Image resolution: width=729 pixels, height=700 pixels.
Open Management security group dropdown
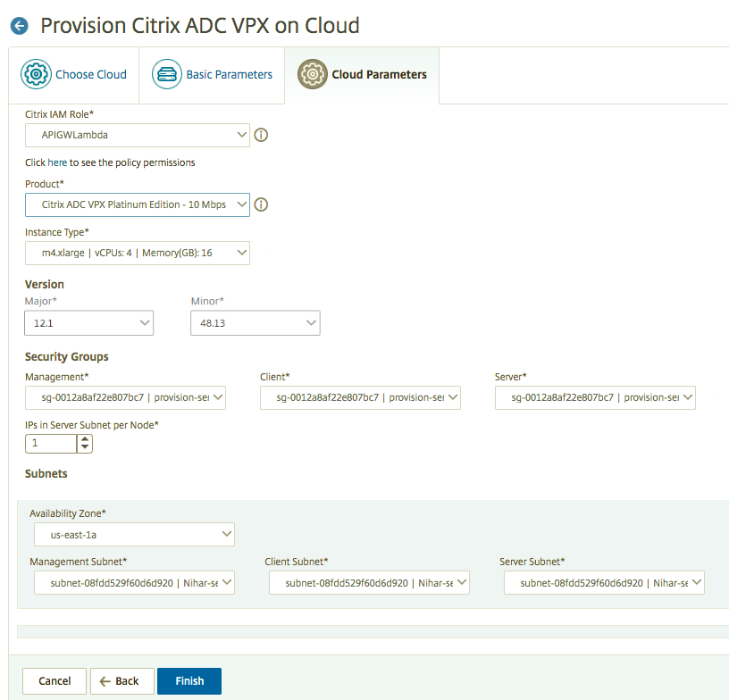click(125, 397)
